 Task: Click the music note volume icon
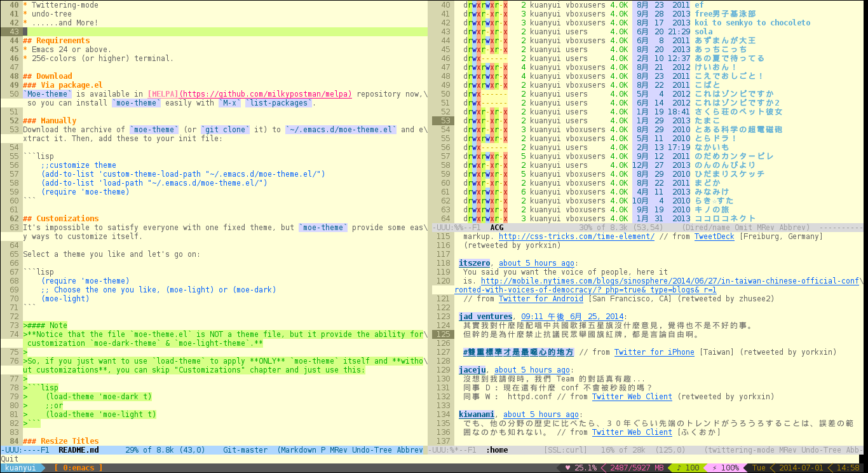[x=679, y=468]
